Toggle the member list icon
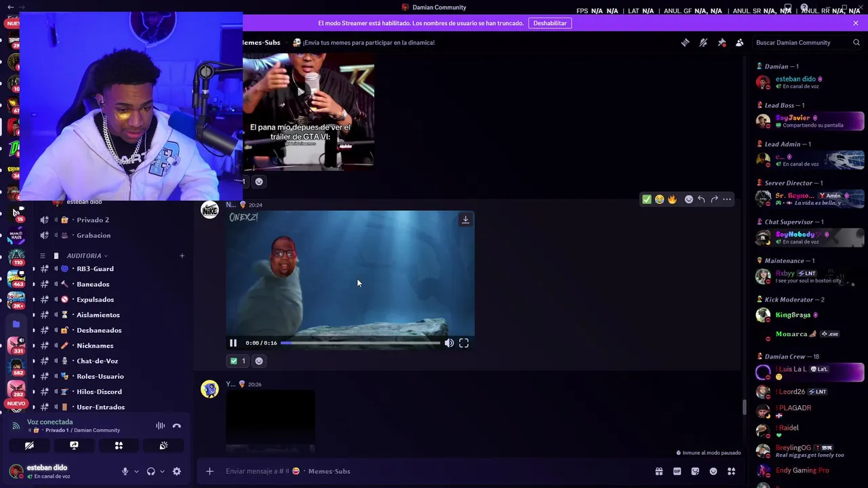 click(740, 43)
